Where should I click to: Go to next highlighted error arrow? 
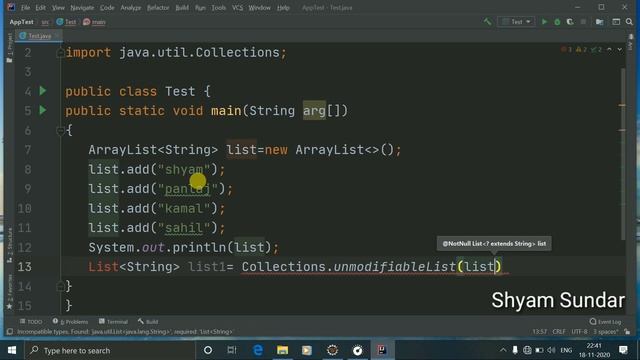point(620,49)
